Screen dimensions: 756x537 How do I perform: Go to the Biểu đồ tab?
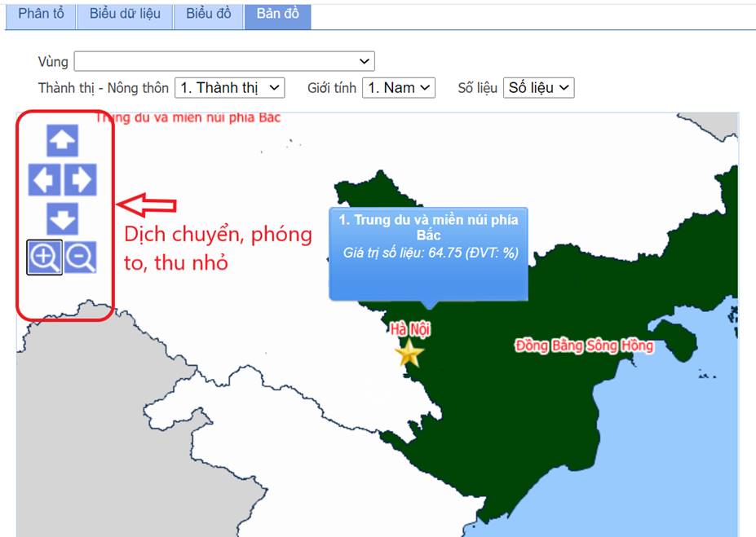(208, 14)
